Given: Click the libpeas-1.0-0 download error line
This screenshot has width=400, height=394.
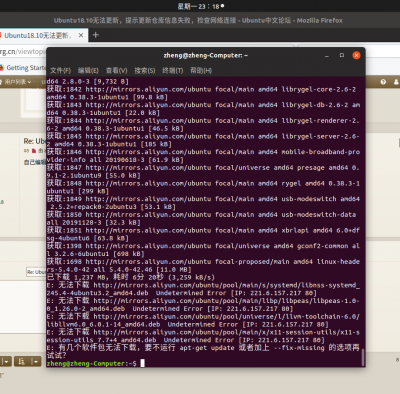Looking at the screenshot, I should tap(203, 305).
